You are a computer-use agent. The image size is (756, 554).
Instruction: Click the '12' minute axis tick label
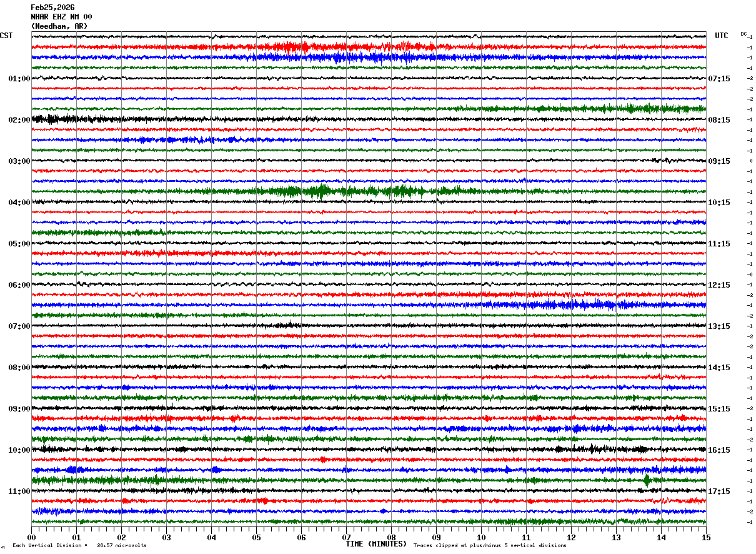click(571, 537)
